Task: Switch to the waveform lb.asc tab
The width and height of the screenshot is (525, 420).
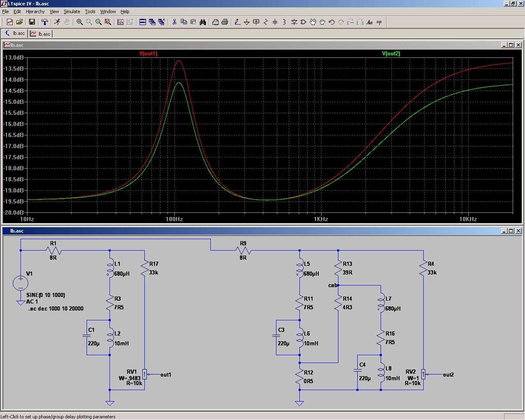Action: coord(40,34)
